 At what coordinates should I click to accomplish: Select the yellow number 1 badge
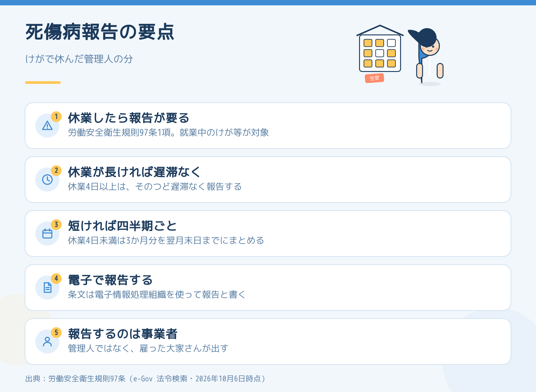tap(56, 117)
